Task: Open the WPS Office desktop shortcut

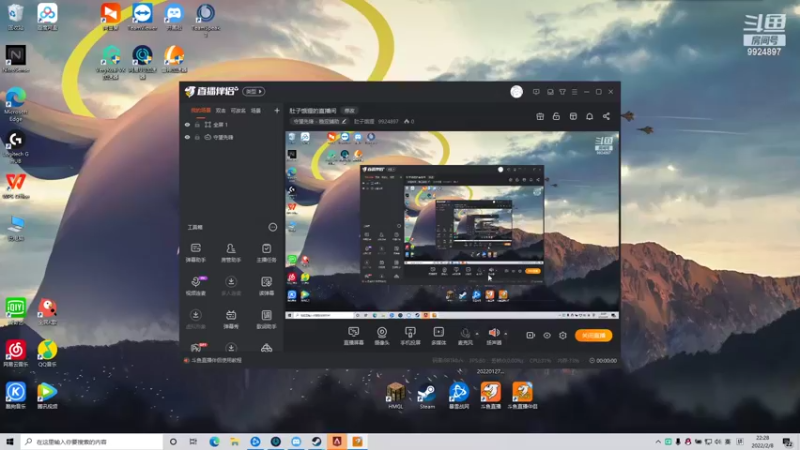Action: 16,186
